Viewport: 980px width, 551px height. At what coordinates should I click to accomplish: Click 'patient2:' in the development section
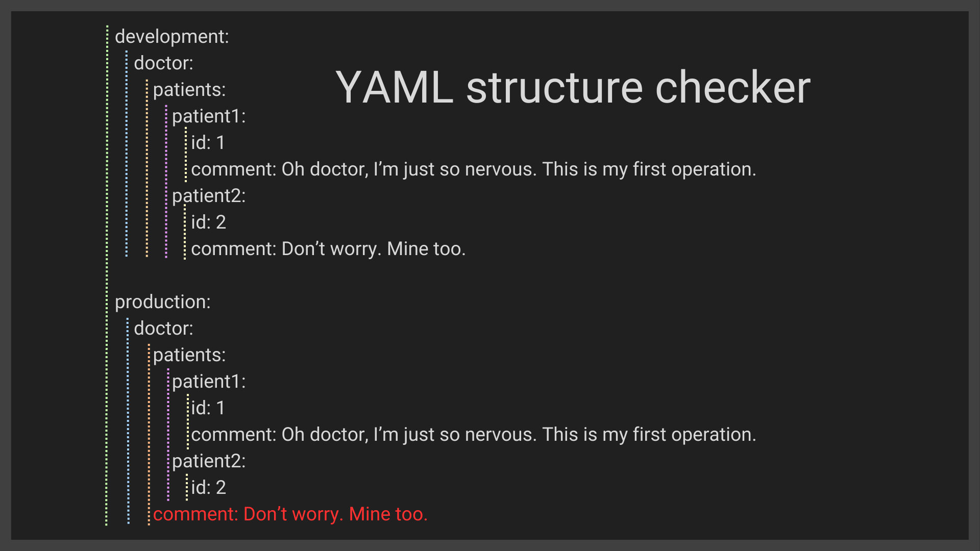pyautogui.click(x=209, y=196)
